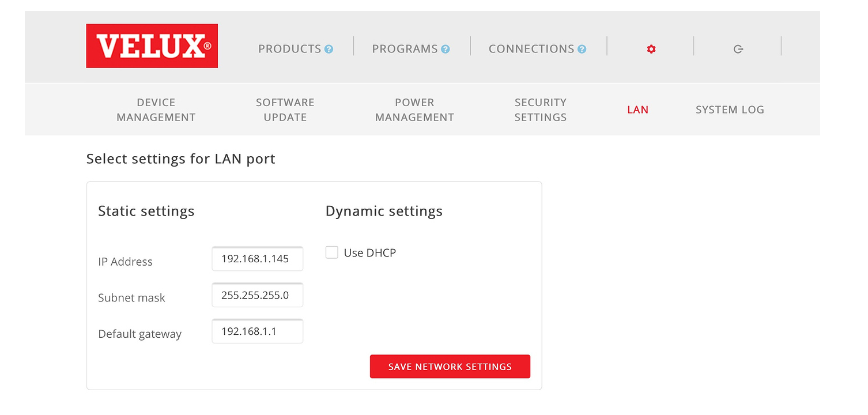Screen dimensions: 868x415
Task: Click the logout icon in header
Action: (738, 50)
